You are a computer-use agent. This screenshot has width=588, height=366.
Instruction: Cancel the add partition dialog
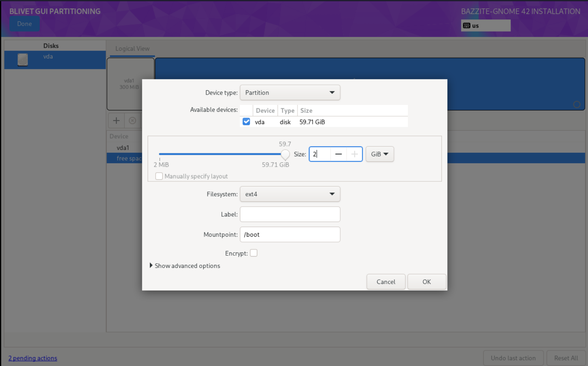(x=386, y=282)
